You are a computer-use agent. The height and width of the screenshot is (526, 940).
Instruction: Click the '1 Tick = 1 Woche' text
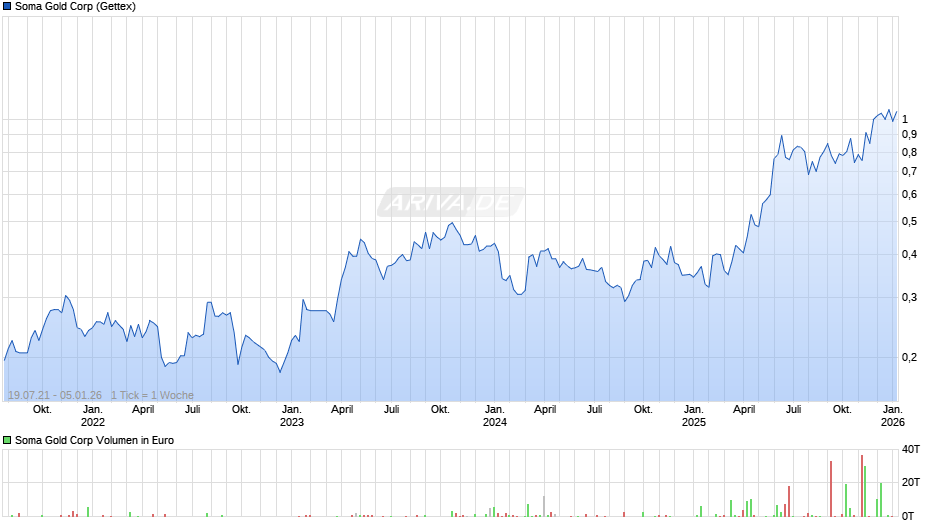point(152,395)
